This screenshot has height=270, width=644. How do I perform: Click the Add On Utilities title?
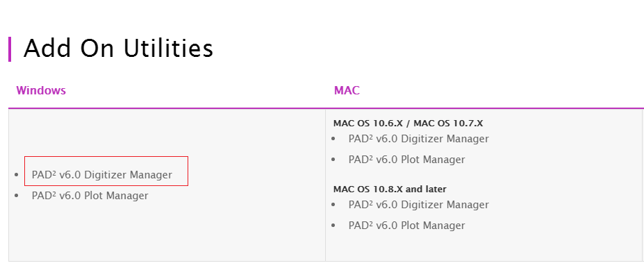tap(118, 49)
